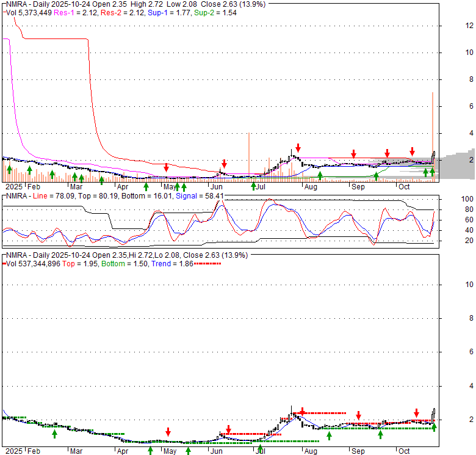Select the Aug label on the top chart axis
The image size is (476, 455).
tap(311, 186)
